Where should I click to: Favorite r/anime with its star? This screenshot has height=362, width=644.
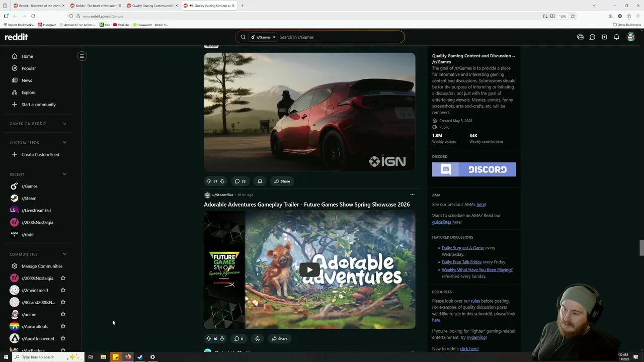(x=63, y=314)
